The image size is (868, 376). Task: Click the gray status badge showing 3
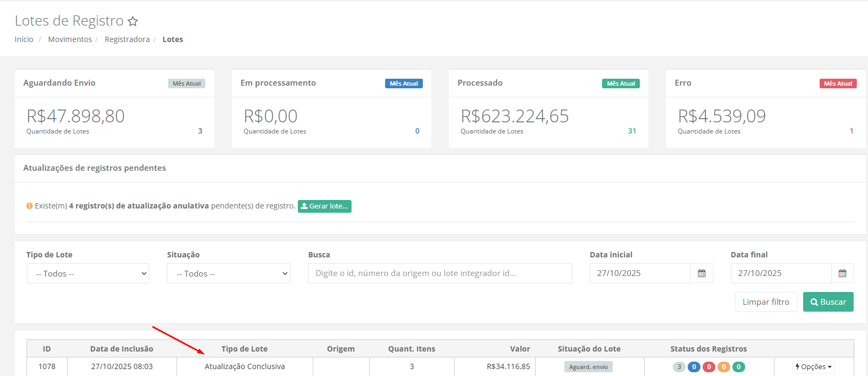click(679, 367)
